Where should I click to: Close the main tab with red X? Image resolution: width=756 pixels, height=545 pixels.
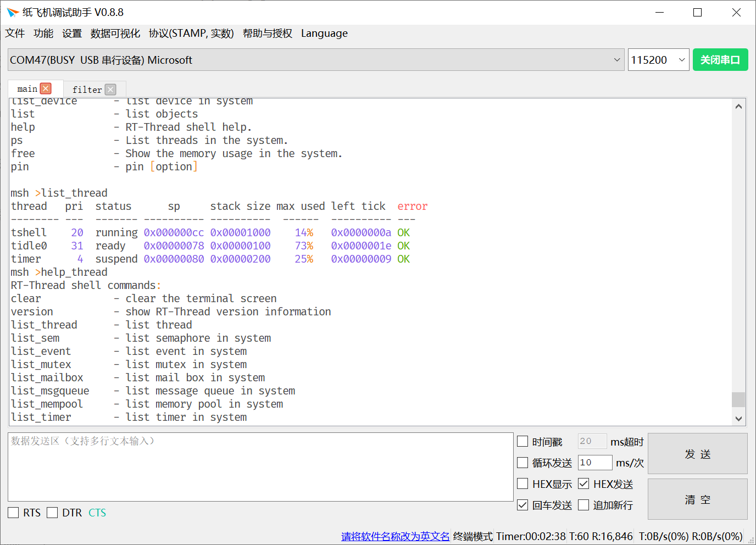(x=46, y=88)
